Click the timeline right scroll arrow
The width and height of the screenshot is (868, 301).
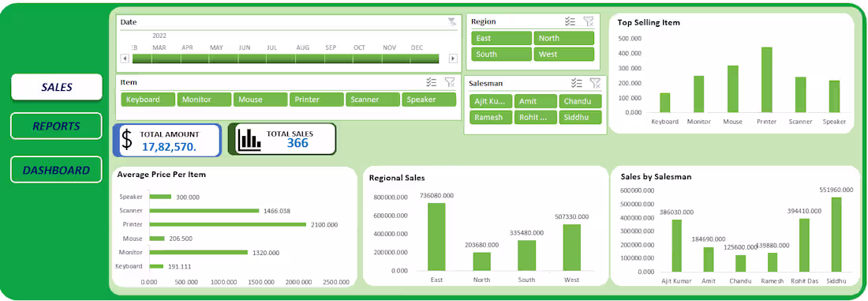point(454,58)
